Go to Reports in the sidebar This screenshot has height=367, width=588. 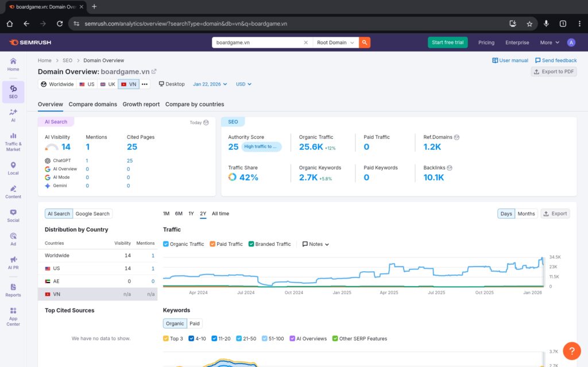pos(13,290)
